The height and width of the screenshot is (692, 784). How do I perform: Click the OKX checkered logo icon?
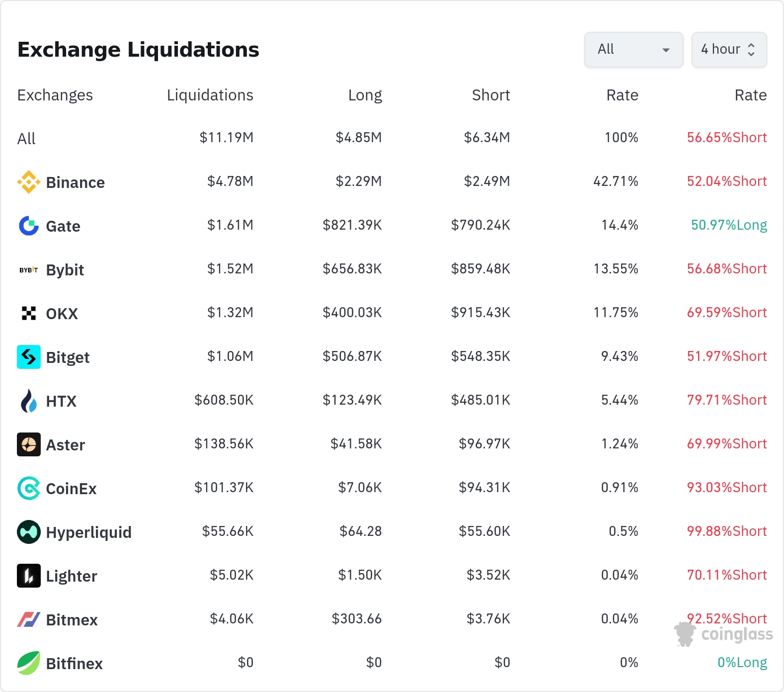tap(29, 313)
